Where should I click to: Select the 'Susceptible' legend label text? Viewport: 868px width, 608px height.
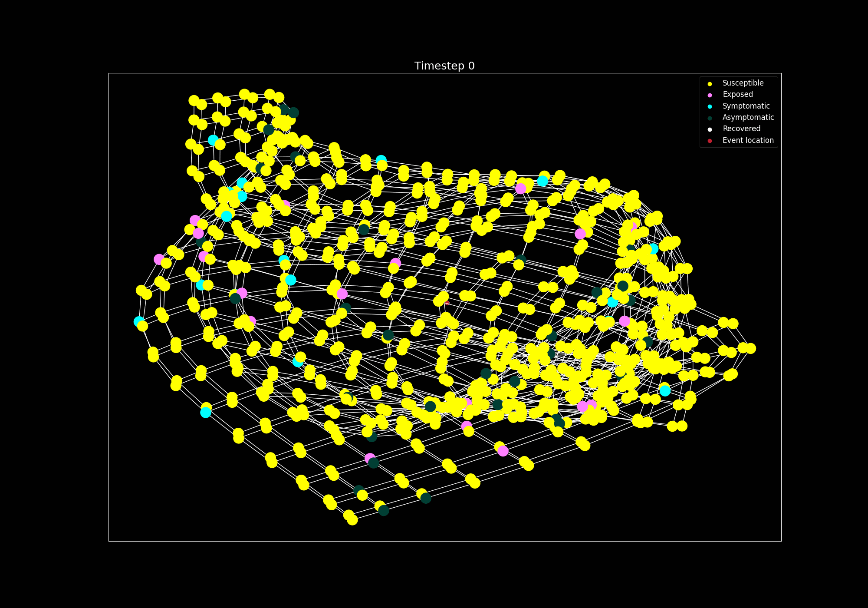click(743, 83)
